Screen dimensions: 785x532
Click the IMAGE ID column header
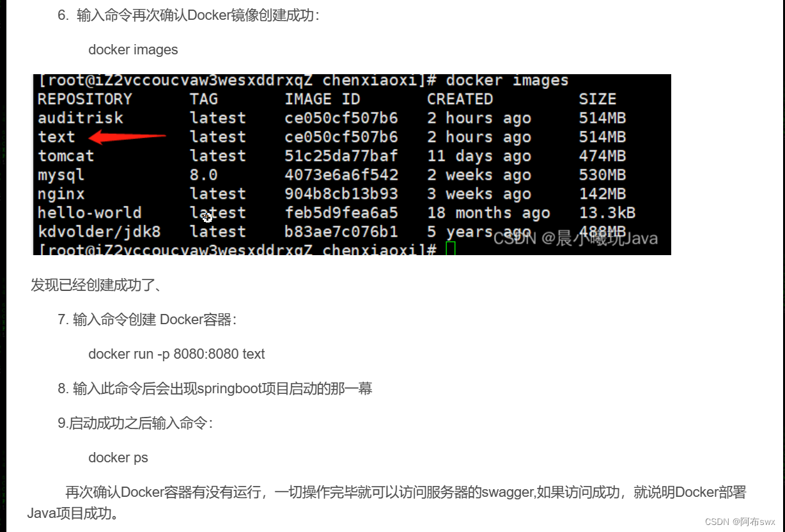click(x=322, y=98)
